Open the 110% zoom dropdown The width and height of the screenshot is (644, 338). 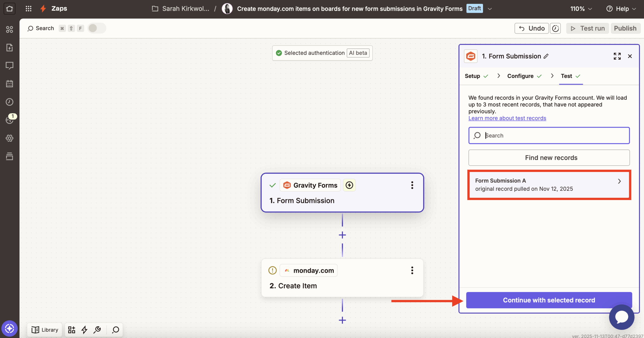coord(581,8)
